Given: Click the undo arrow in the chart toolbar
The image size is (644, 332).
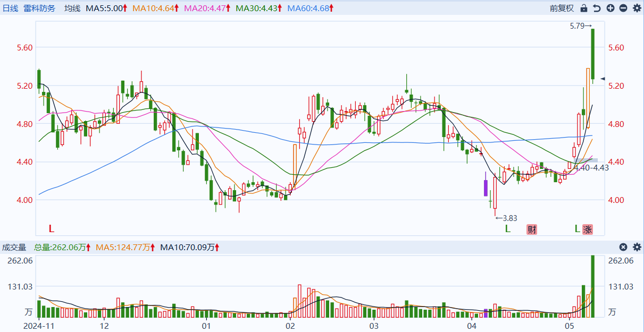Looking at the screenshot, I should (597, 8).
